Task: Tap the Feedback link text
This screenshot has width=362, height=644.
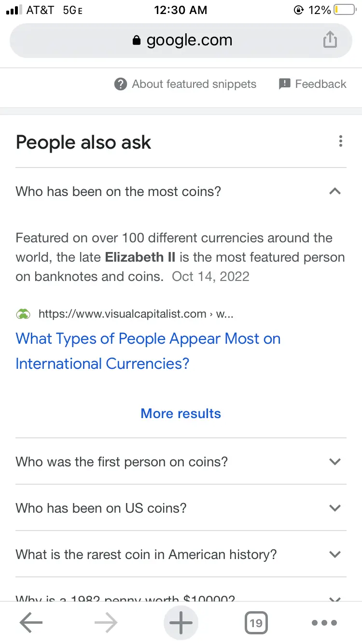Action: [x=320, y=84]
